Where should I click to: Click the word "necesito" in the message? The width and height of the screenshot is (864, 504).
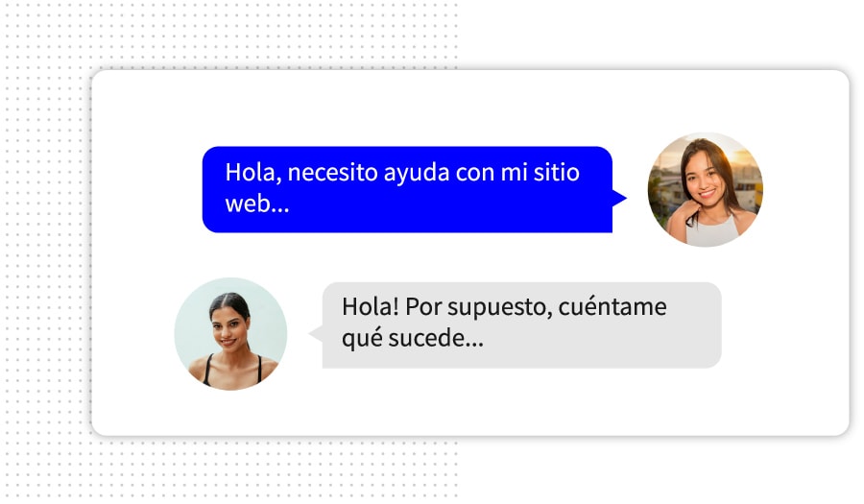333,173
